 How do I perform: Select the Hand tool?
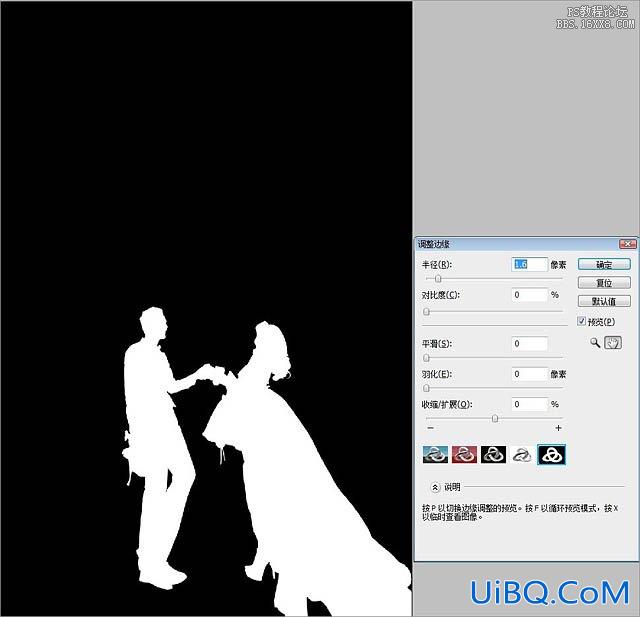pyautogui.click(x=613, y=343)
